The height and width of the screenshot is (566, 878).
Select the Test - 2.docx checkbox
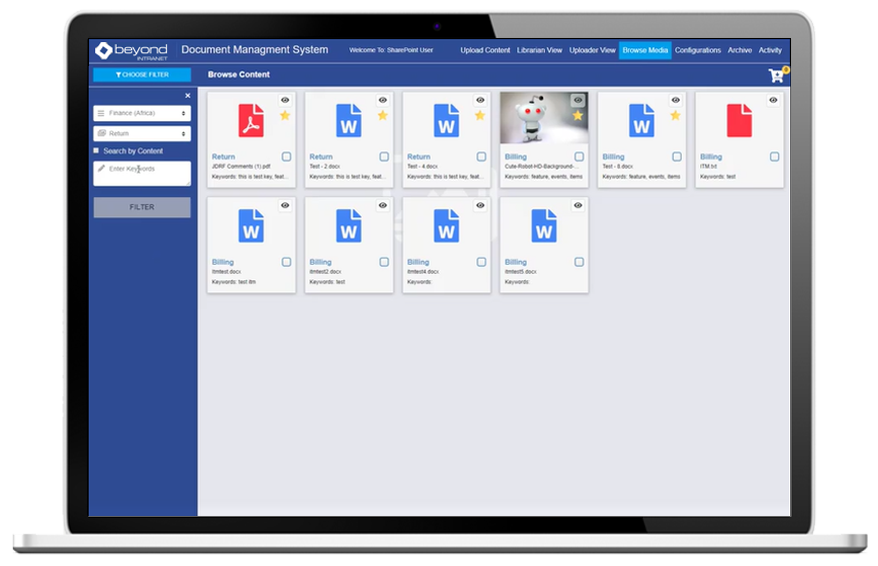tap(384, 157)
